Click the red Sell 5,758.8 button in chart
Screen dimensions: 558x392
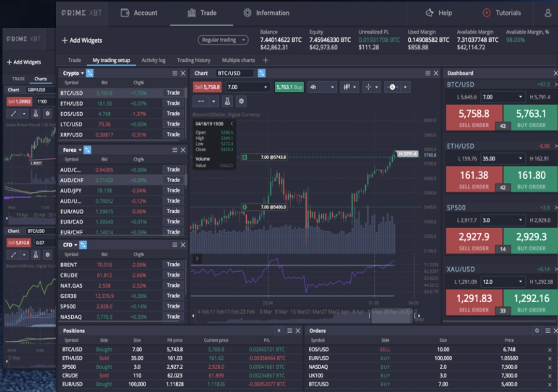click(207, 87)
